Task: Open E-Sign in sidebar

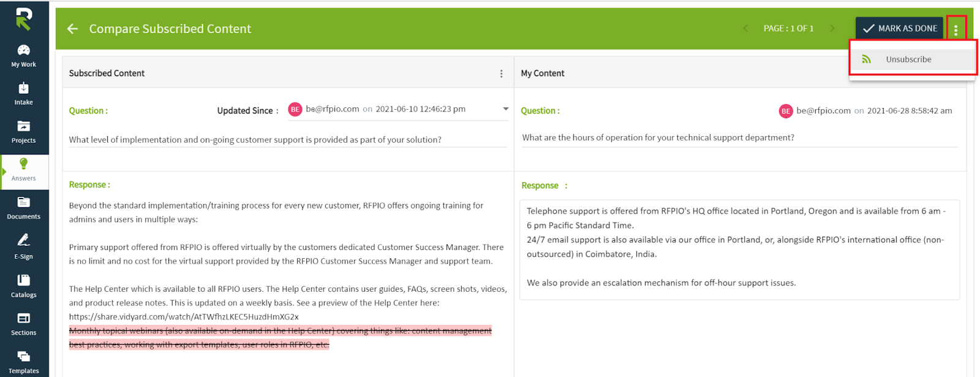Action: [24, 247]
